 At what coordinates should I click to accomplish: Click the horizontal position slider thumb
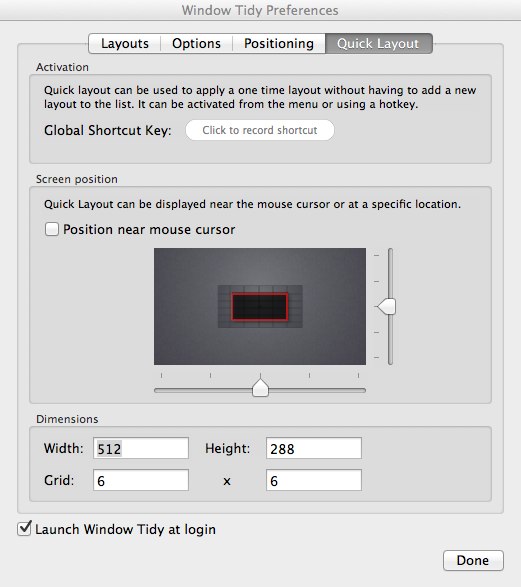[x=260, y=388]
